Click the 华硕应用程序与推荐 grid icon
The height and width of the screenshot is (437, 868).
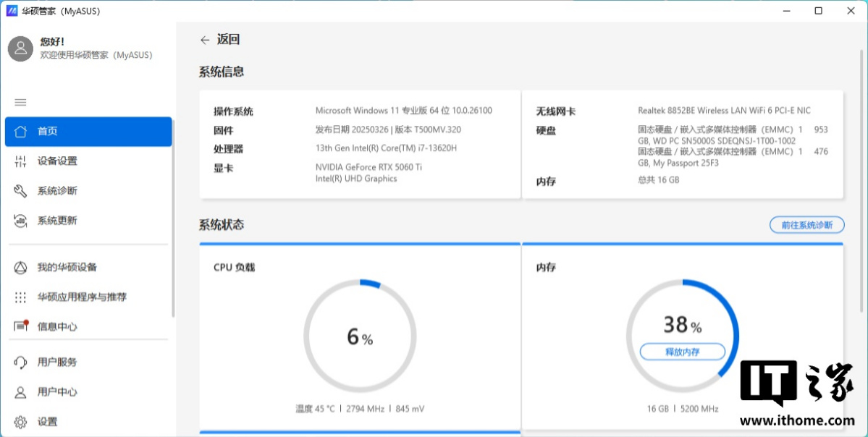[20, 297]
